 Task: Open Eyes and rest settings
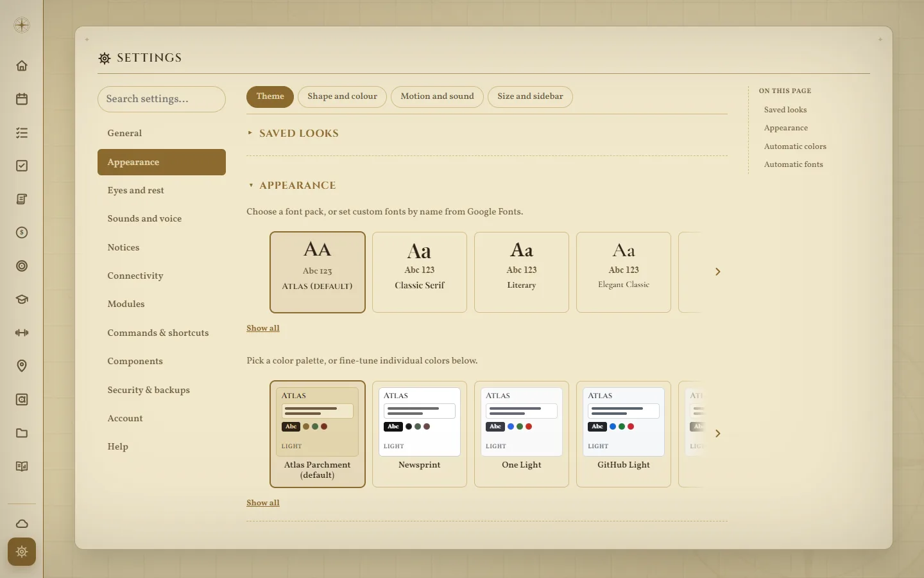coord(162,191)
